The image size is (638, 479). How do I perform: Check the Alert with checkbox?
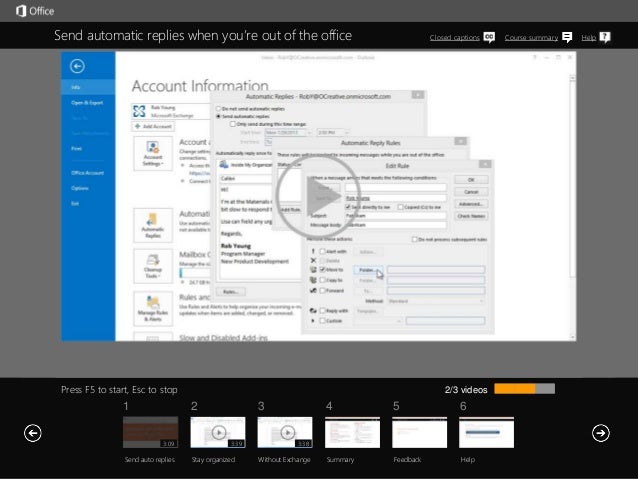322,252
